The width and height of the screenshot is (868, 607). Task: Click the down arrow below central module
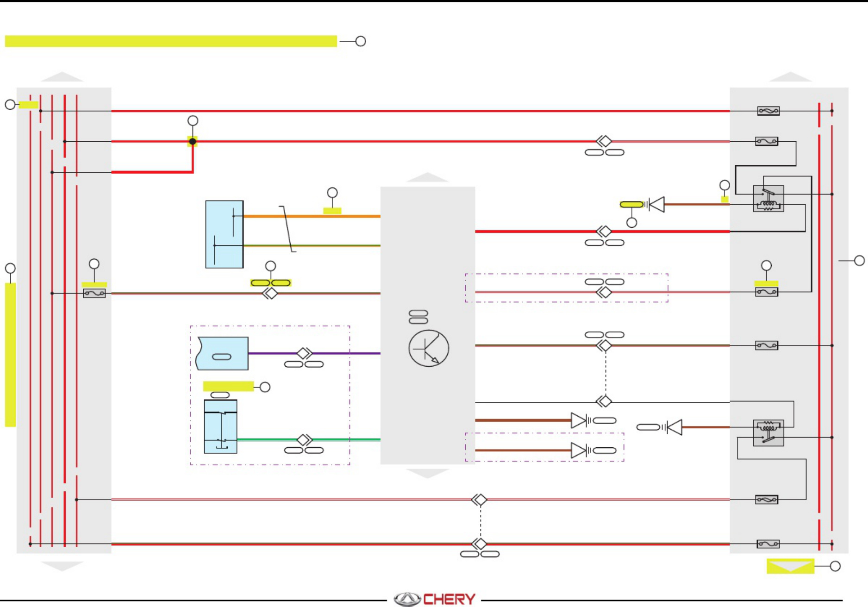427,473
